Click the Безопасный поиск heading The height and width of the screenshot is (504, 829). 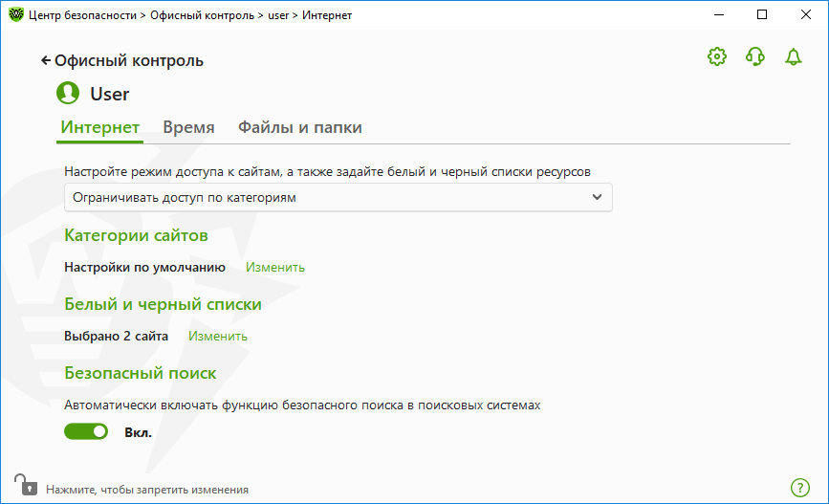coord(141,373)
